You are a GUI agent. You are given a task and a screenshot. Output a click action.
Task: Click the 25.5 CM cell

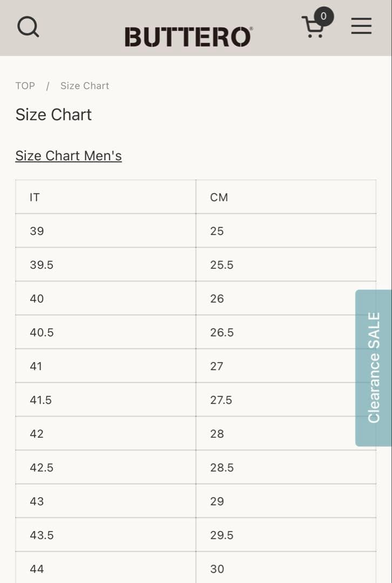click(x=286, y=265)
